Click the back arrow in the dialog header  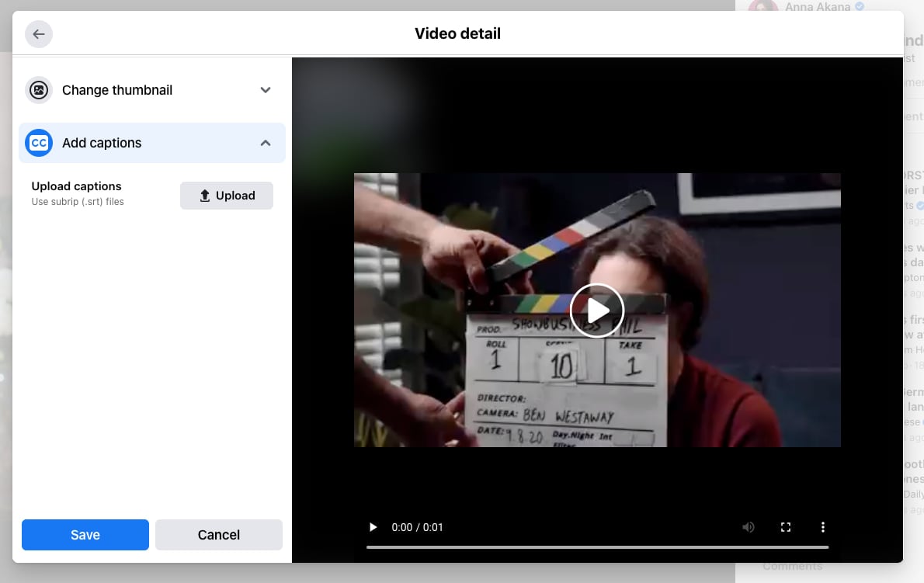(39, 34)
